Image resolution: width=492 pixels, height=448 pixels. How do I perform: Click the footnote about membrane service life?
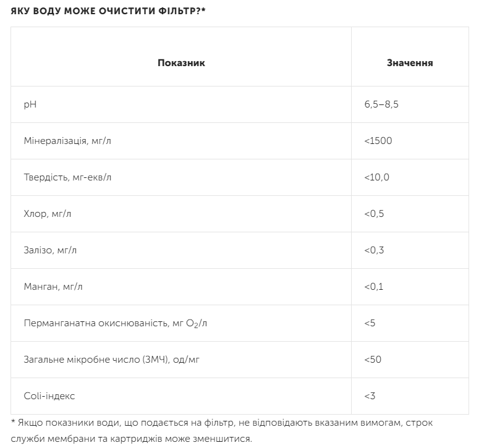pyautogui.click(x=223, y=431)
